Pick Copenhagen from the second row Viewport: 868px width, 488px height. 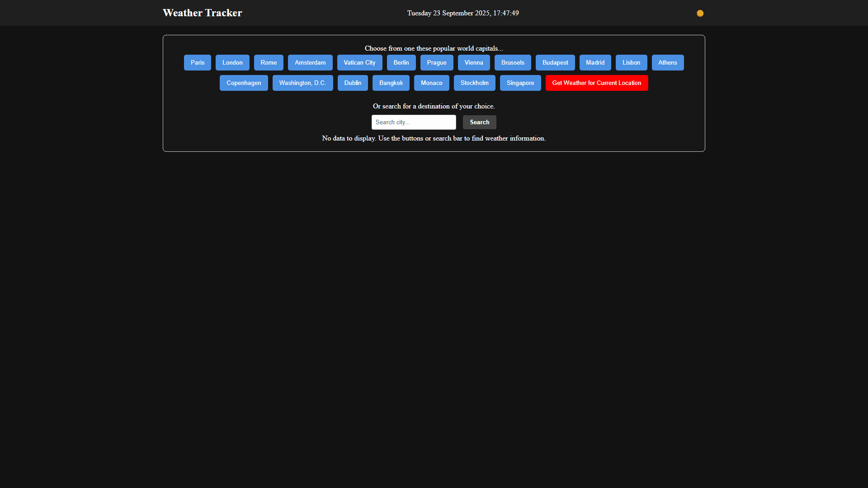coord(244,83)
